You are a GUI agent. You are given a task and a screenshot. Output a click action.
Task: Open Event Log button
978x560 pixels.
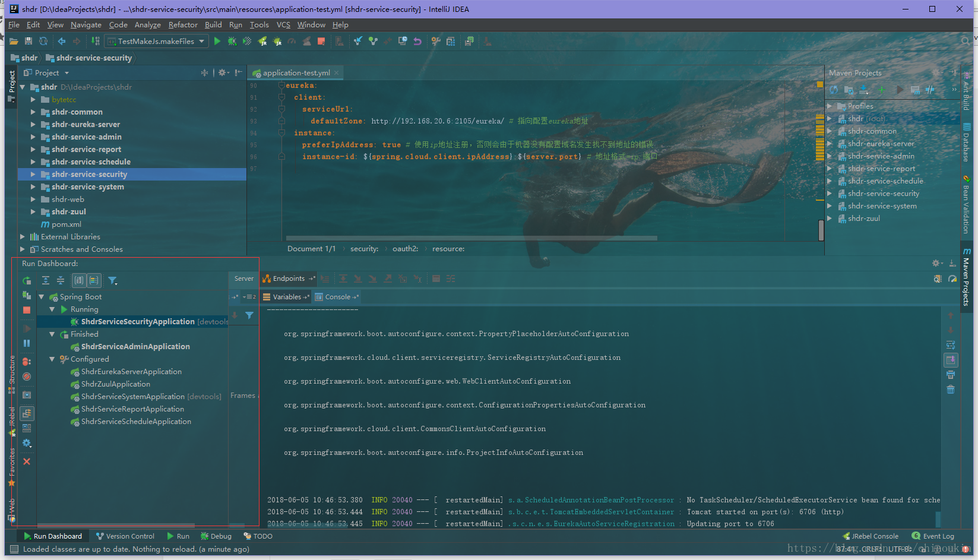(x=933, y=536)
